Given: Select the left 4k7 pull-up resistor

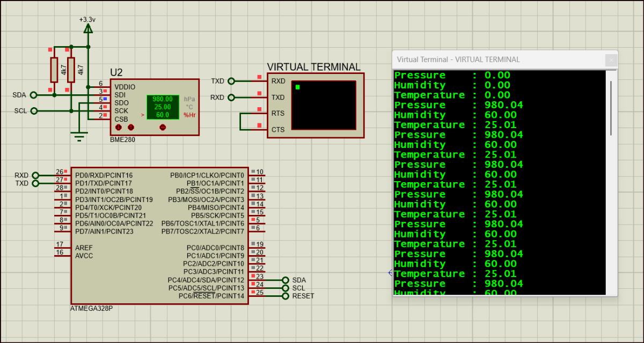Looking at the screenshot, I should click(x=54, y=69).
